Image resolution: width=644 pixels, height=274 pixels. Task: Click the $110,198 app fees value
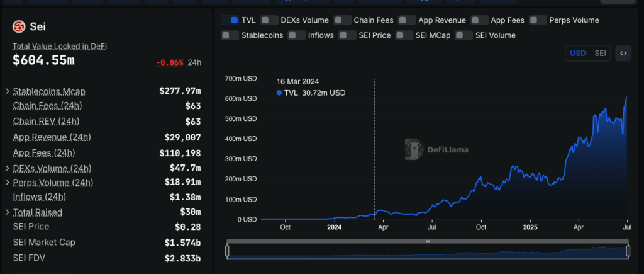point(180,154)
